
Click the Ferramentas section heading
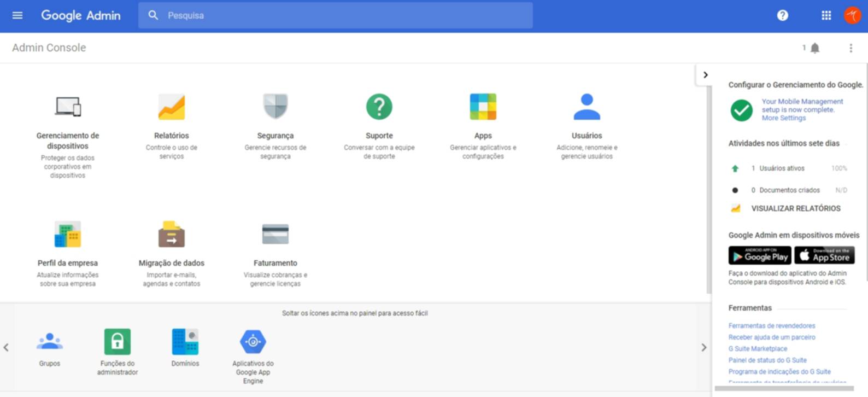point(750,308)
